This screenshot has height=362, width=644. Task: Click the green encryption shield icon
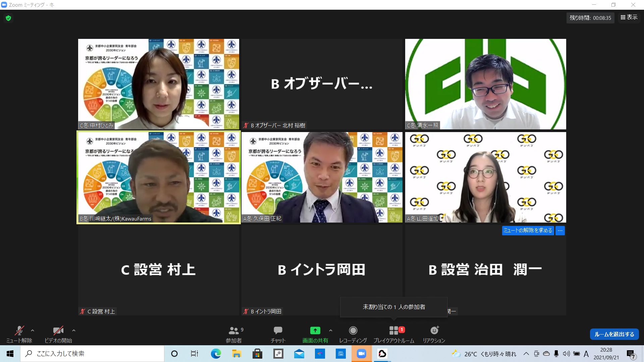click(x=9, y=18)
